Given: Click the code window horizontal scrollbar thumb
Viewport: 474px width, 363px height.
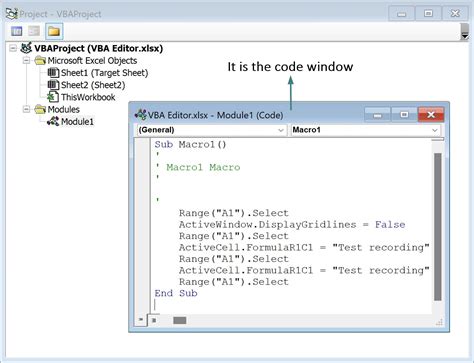Looking at the screenshot, I should [x=180, y=320].
